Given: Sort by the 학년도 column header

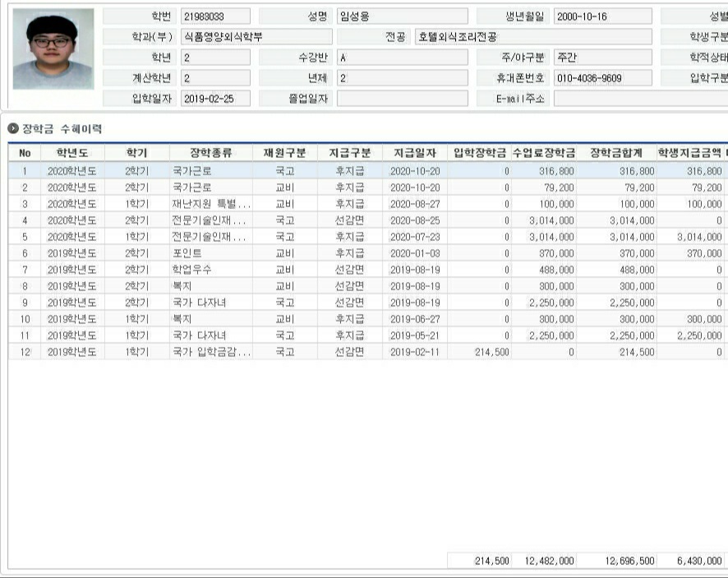Looking at the screenshot, I should [x=72, y=153].
